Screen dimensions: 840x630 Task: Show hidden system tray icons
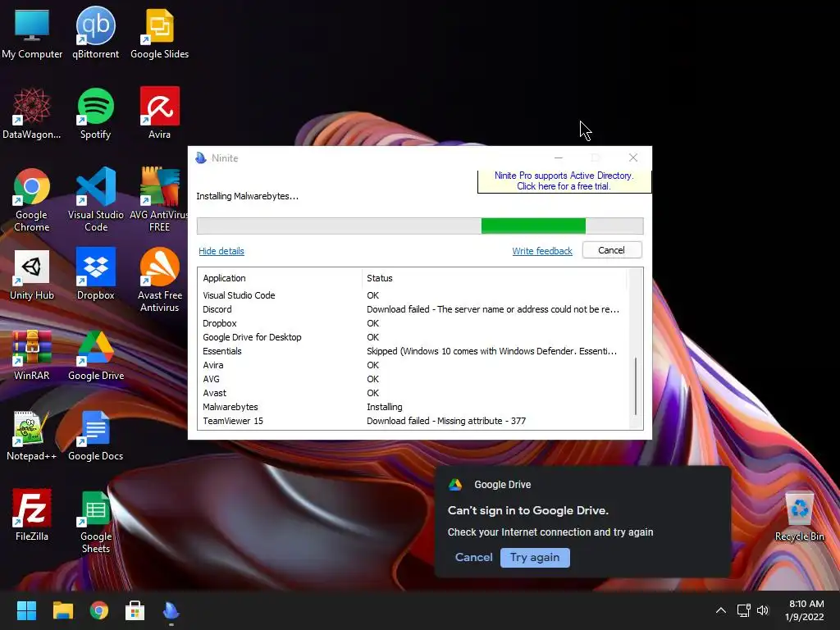[x=721, y=610]
